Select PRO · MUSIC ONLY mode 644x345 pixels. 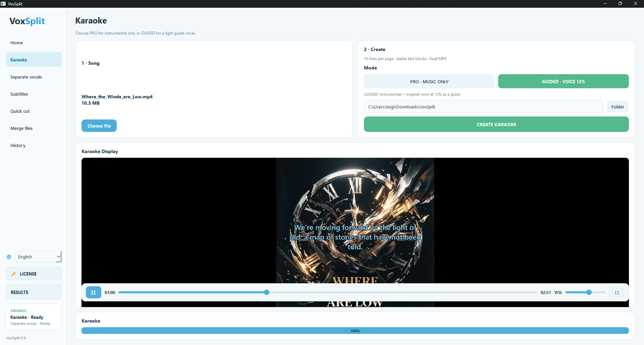click(x=429, y=81)
